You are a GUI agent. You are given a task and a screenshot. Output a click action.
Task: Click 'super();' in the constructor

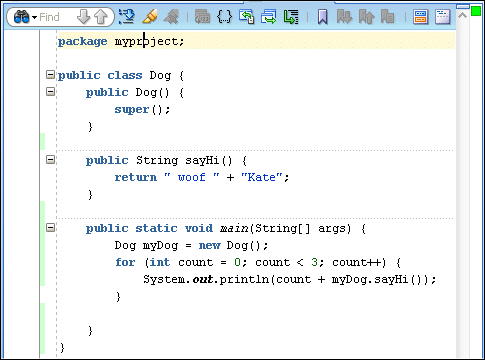point(142,109)
